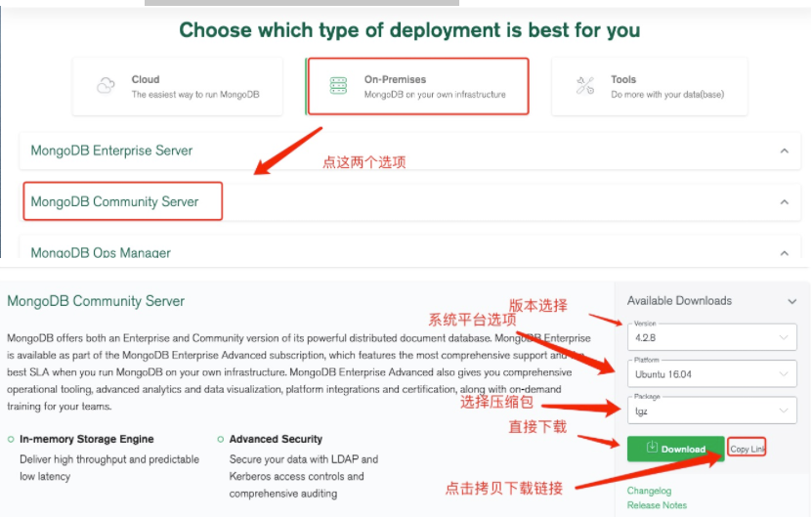Screen dimensions: 812x519
Task: Collapse Community Server with its chevron
Action: point(784,202)
